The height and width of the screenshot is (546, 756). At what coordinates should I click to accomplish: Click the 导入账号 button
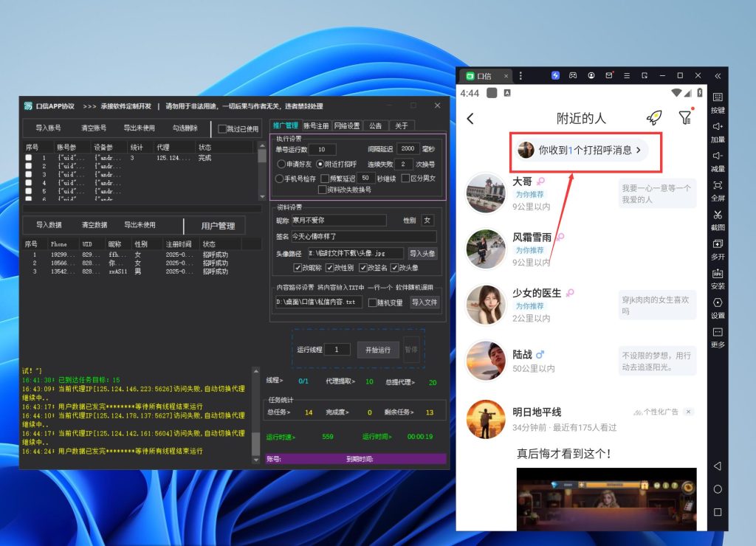[x=48, y=128]
